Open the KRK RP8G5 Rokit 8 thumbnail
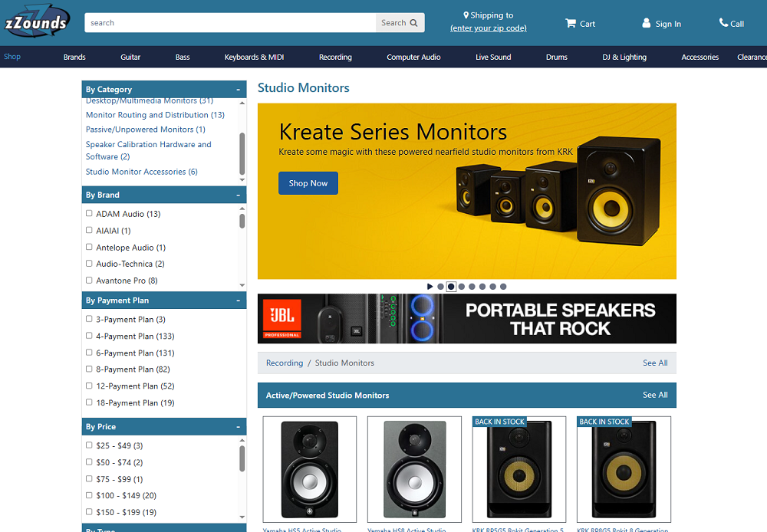The height and width of the screenshot is (532, 767). pos(624,469)
